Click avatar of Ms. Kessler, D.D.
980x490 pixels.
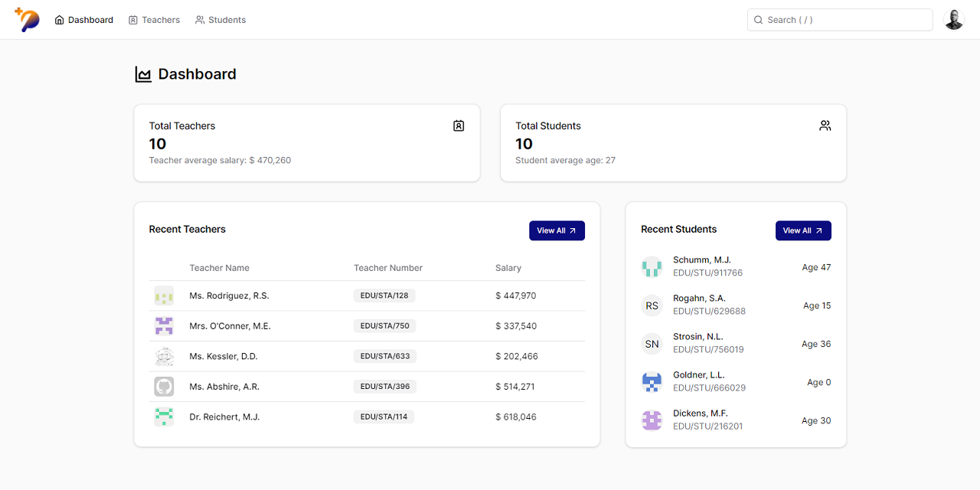click(x=164, y=356)
